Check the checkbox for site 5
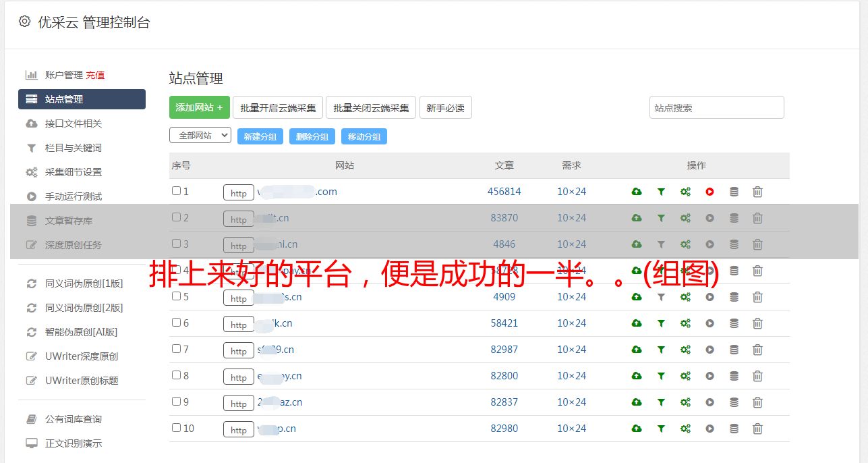Viewport: 868px width, 463px height. 176,296
